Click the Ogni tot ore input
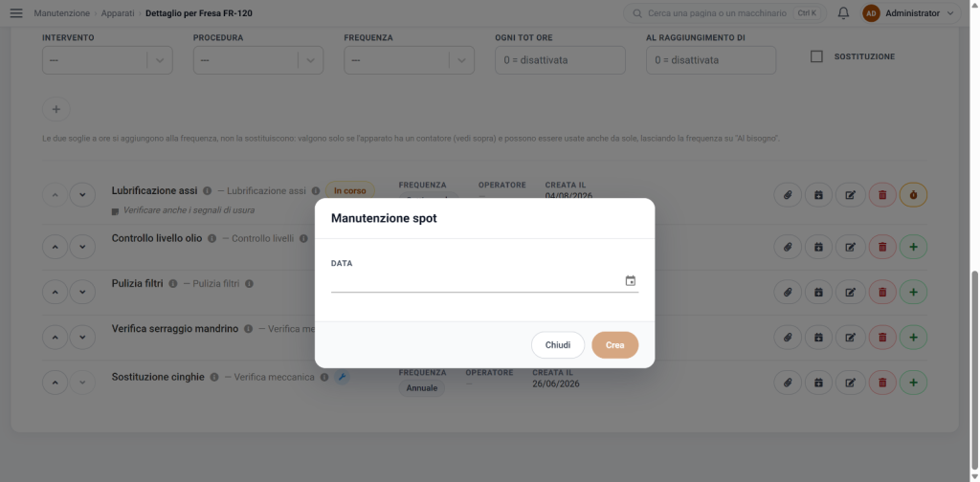The width and height of the screenshot is (980, 482). click(x=560, y=60)
